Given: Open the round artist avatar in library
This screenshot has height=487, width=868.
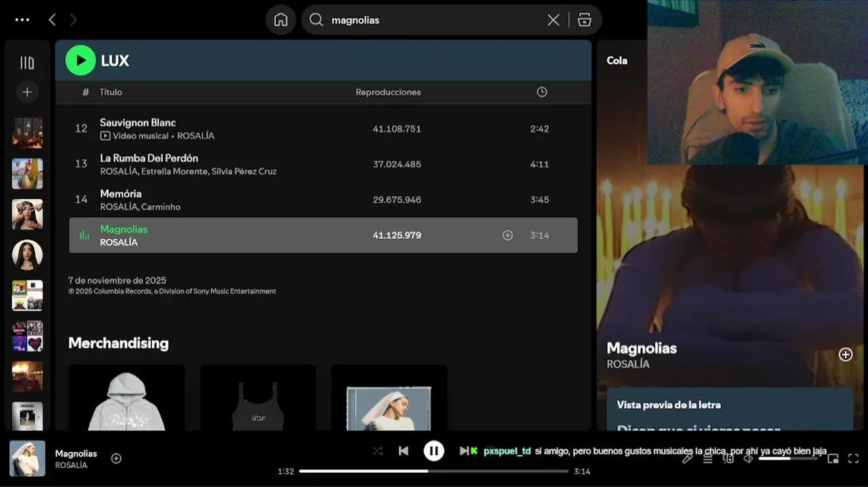Looking at the screenshot, I should 27,254.
